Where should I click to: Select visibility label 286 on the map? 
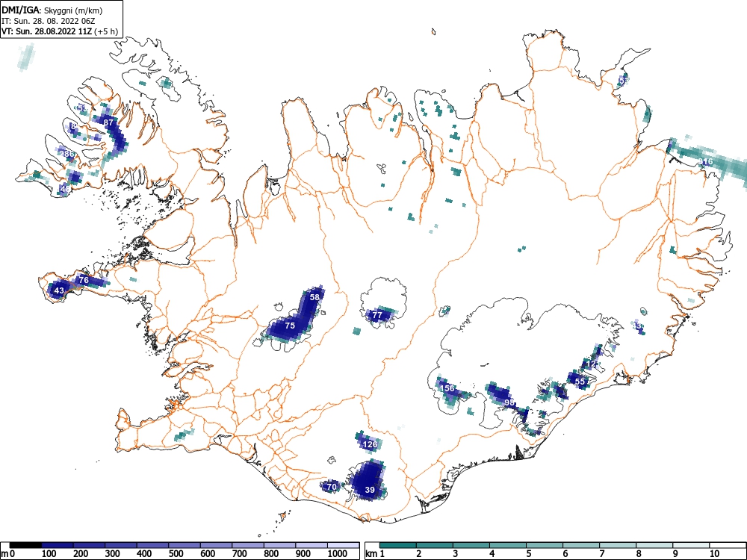click(x=68, y=154)
